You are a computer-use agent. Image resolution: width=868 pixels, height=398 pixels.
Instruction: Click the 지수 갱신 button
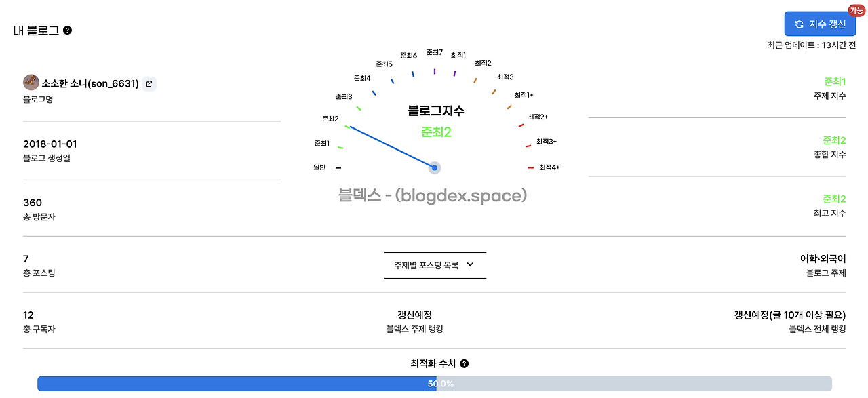(820, 24)
